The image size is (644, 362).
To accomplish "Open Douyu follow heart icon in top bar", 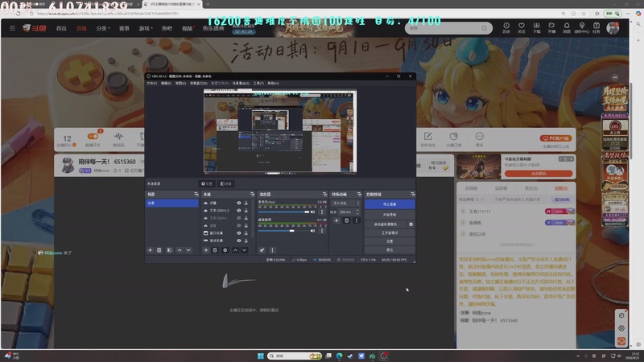I will [521, 27].
